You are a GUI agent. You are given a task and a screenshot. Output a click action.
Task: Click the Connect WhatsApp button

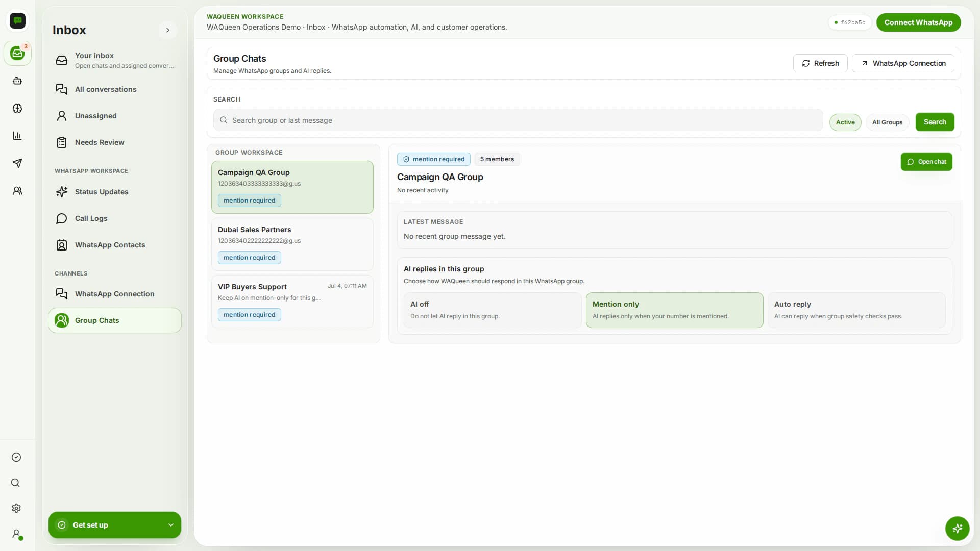[918, 22]
